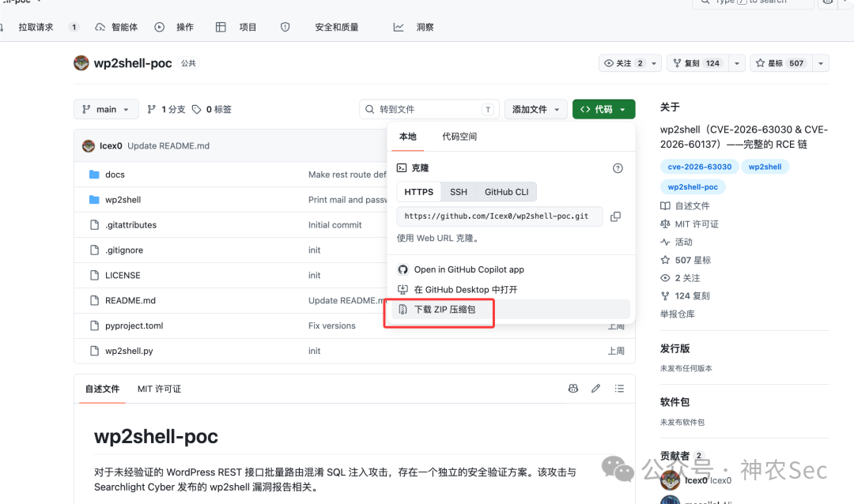Click Icex0 contributor avatar in 贡献者
Screen dimensions: 854x504
[670, 480]
